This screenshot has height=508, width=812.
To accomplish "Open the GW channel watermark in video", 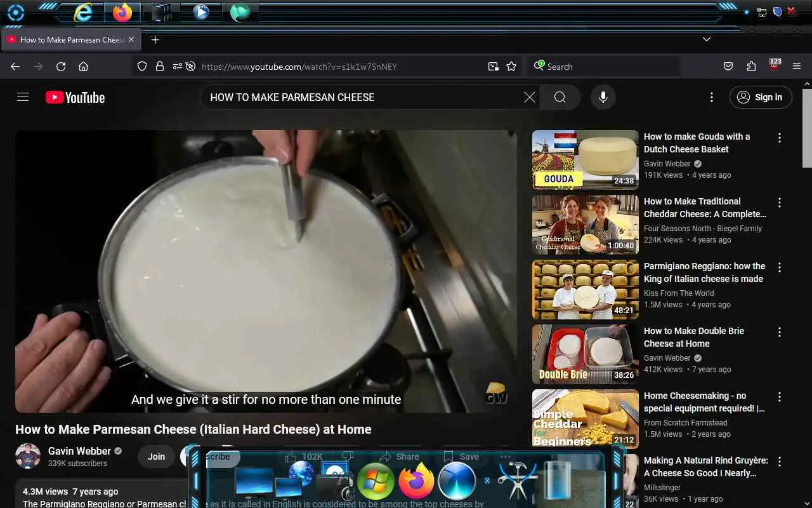I will coord(496,393).
